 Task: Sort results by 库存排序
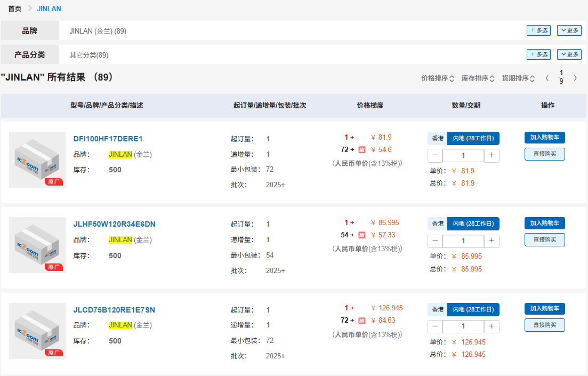[x=478, y=78]
